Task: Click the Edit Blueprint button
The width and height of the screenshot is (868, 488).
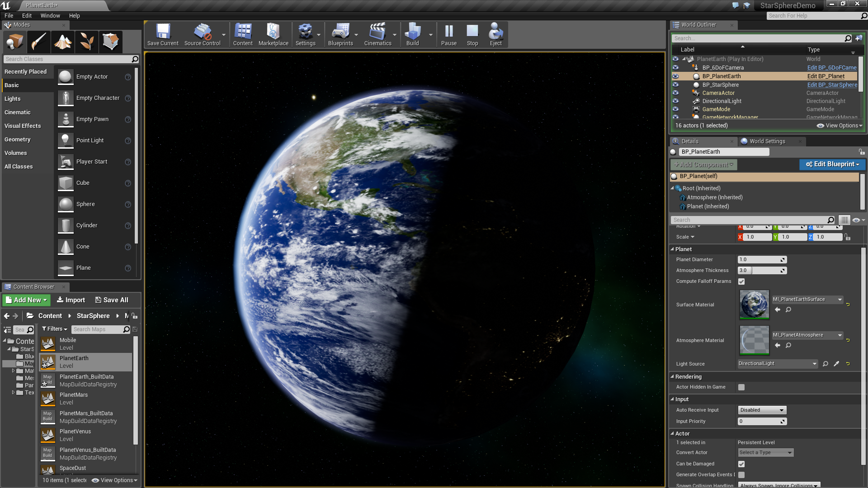Action: (832, 164)
